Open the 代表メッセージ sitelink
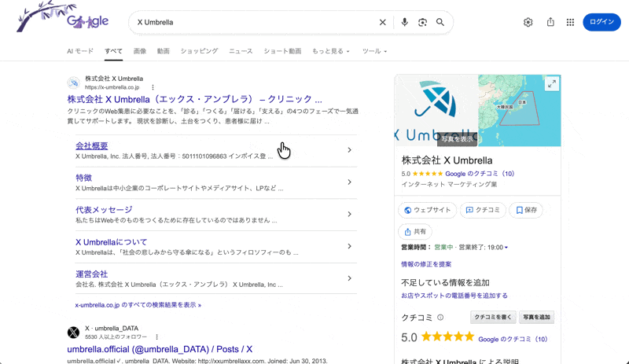This screenshot has height=364, width=629. pos(104,209)
